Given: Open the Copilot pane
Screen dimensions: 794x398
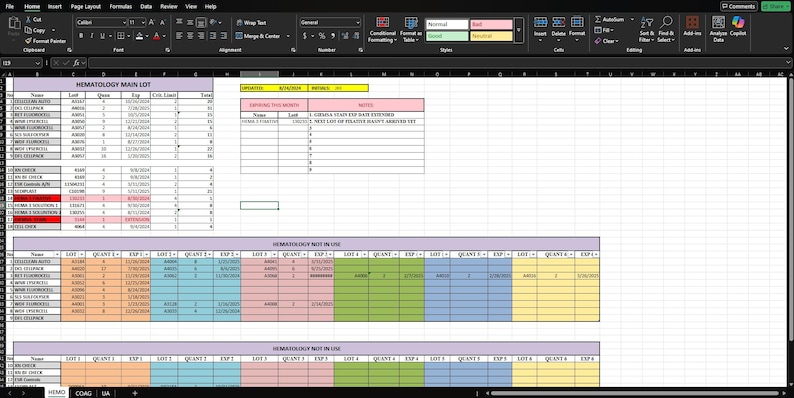Looking at the screenshot, I should (738, 26).
